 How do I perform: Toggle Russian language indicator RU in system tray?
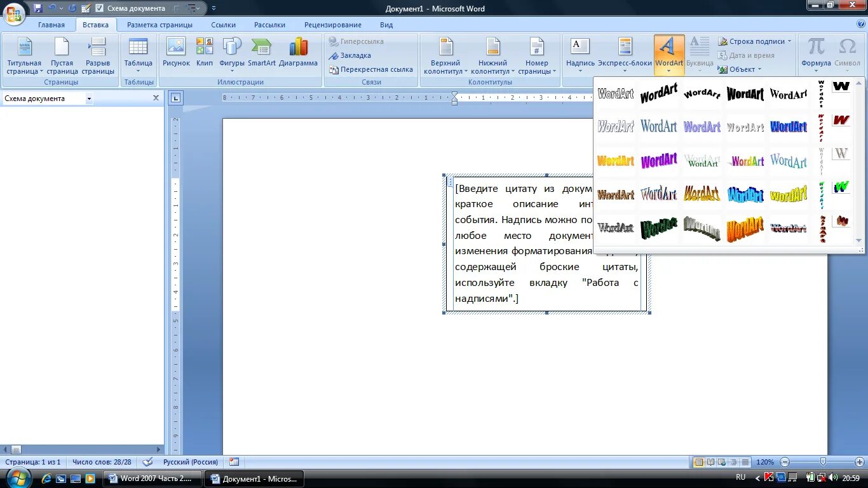(x=739, y=477)
